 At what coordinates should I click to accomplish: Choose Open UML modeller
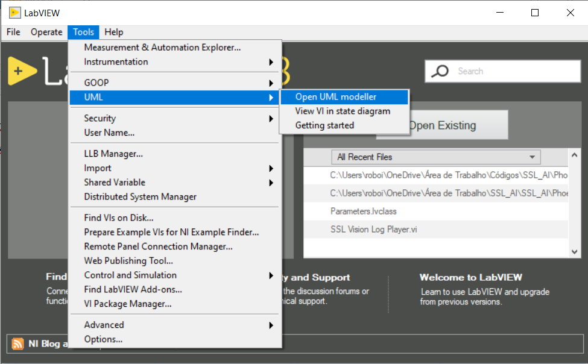coord(344,96)
